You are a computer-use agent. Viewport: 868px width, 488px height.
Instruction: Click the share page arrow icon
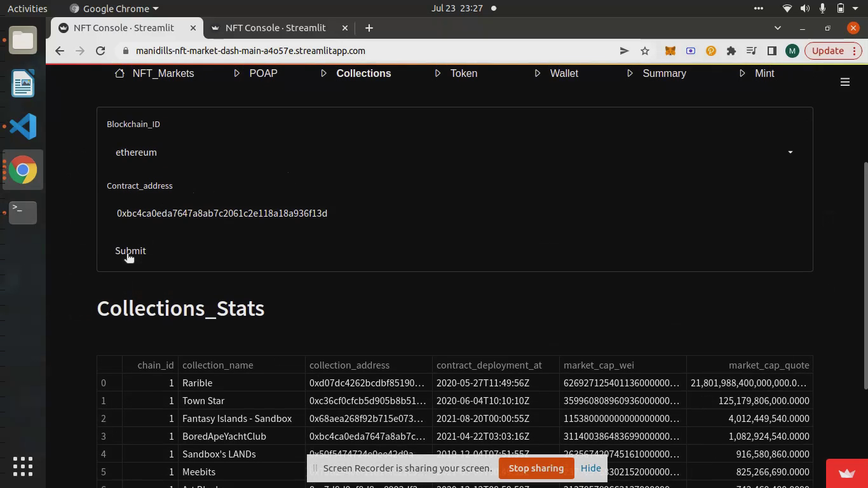(624, 51)
